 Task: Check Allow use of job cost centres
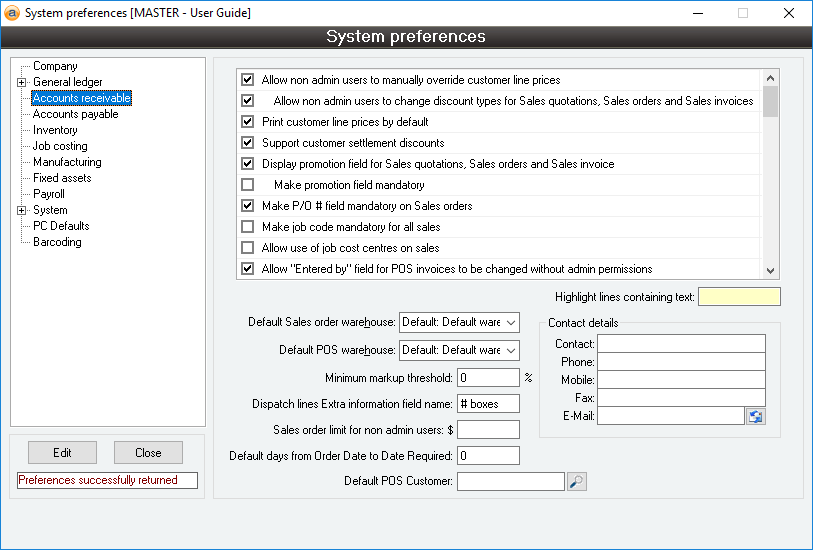(x=248, y=248)
